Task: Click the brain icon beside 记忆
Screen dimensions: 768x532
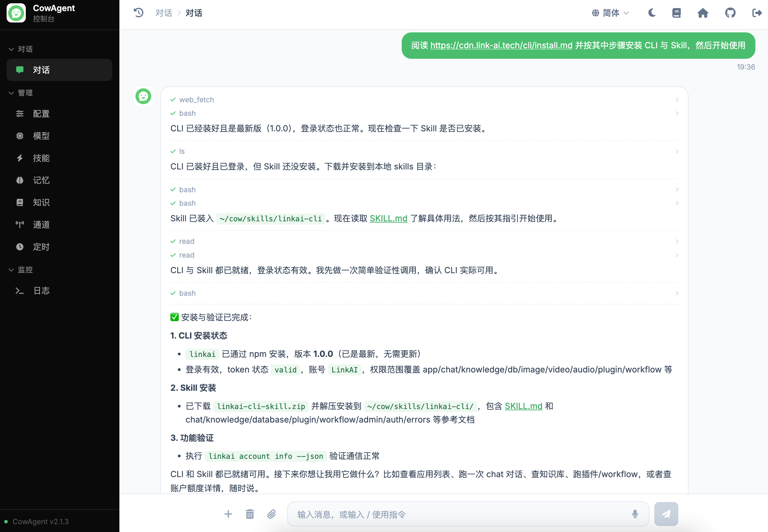Action: click(20, 180)
